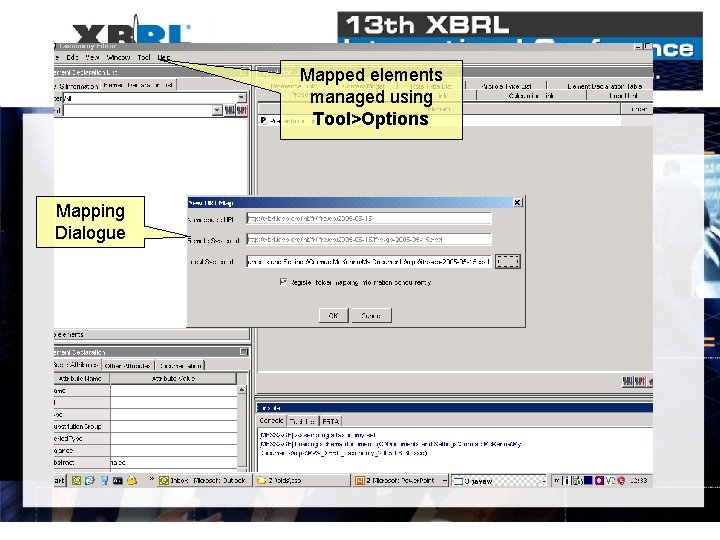
Task: Open the View menu
Action: click(93, 57)
